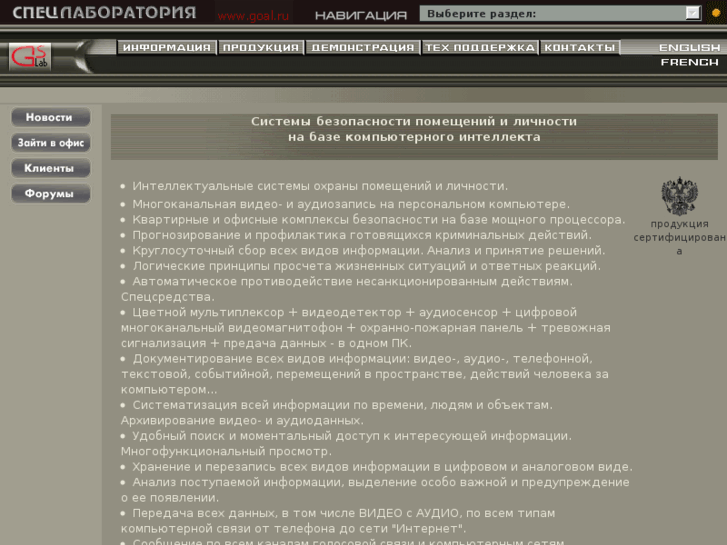Click the СПЕЦЛАБОРАТОРИЯ site title

point(104,13)
